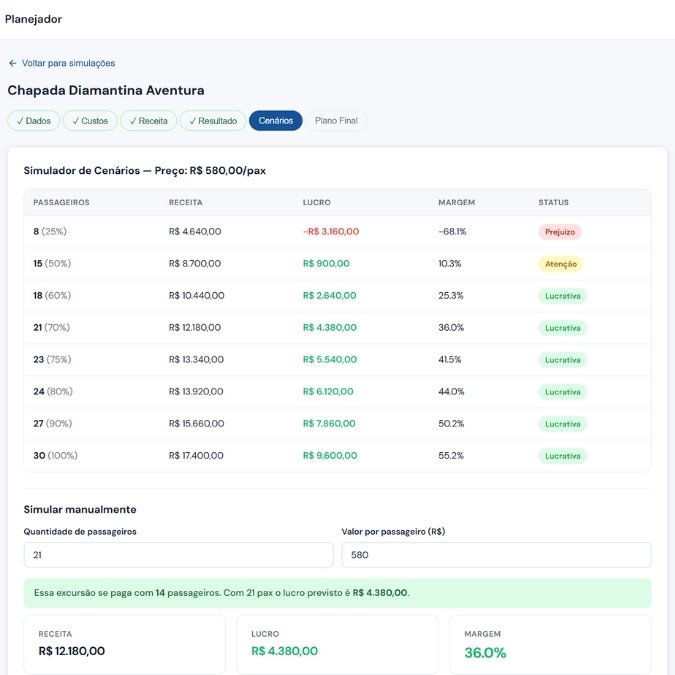The width and height of the screenshot is (675, 675).
Task: Select the 23 (75%) passengers cell
Action: click(52, 359)
